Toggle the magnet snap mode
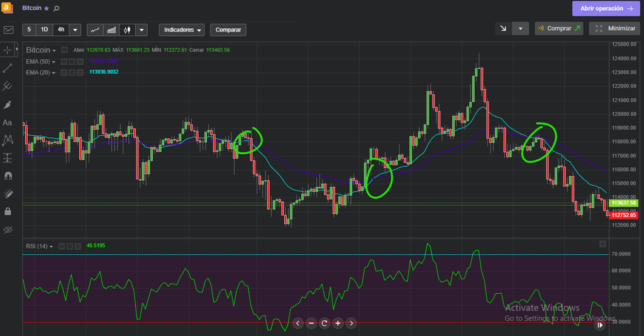This screenshot has height=336, width=644. [8, 176]
